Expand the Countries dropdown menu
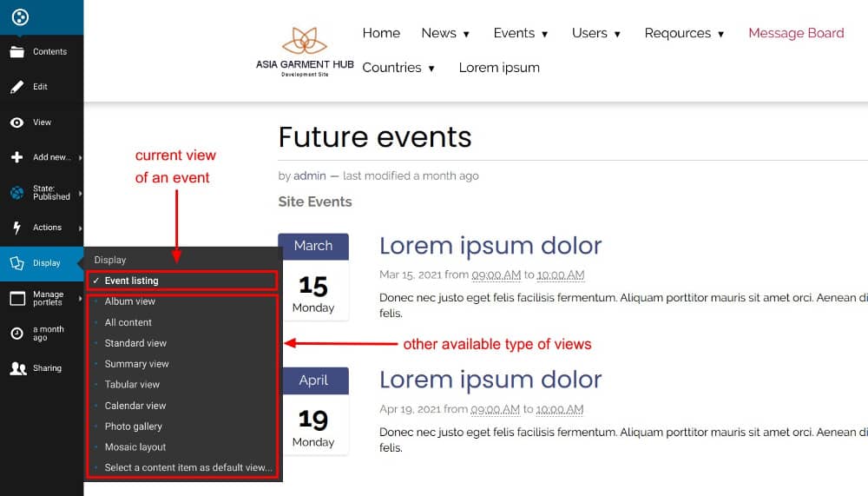Image resolution: width=868 pixels, height=496 pixels. (x=398, y=68)
